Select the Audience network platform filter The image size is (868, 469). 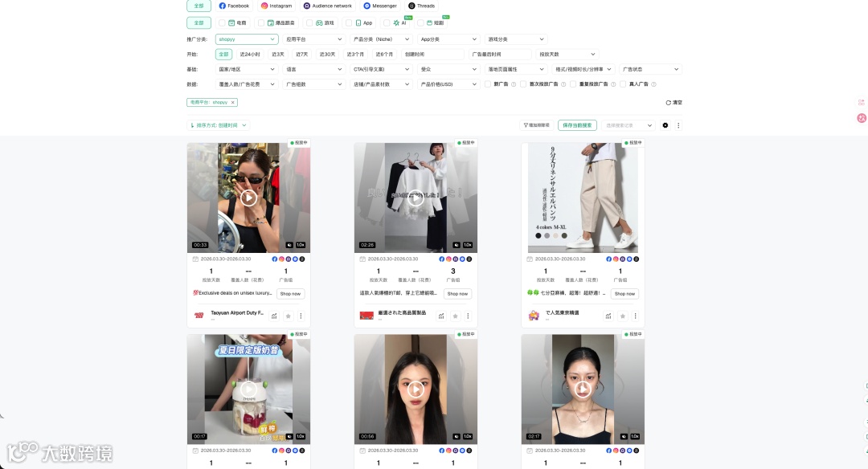[x=328, y=6]
